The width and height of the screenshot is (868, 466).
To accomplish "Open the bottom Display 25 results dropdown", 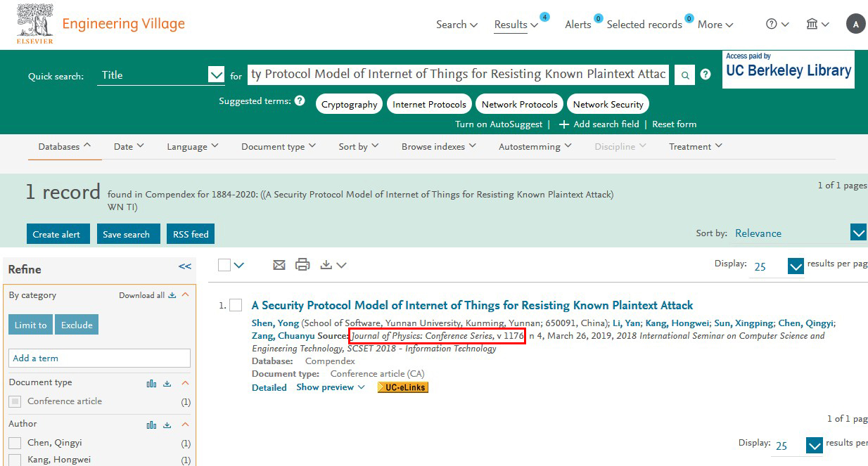I will pyautogui.click(x=815, y=446).
